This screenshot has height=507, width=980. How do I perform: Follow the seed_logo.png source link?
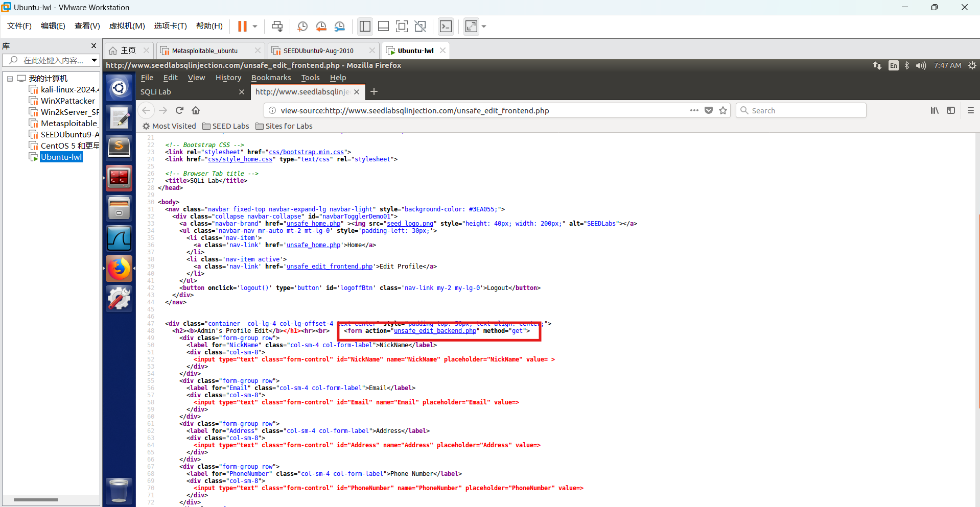click(410, 224)
